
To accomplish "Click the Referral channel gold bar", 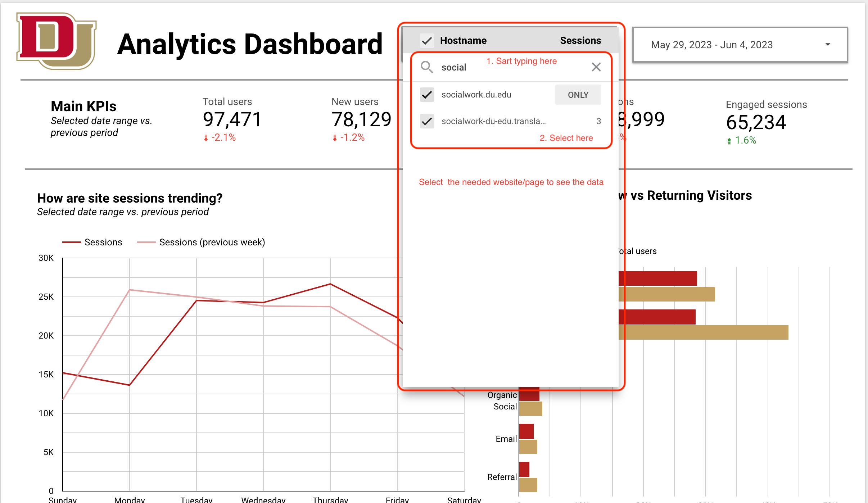I will (x=528, y=485).
